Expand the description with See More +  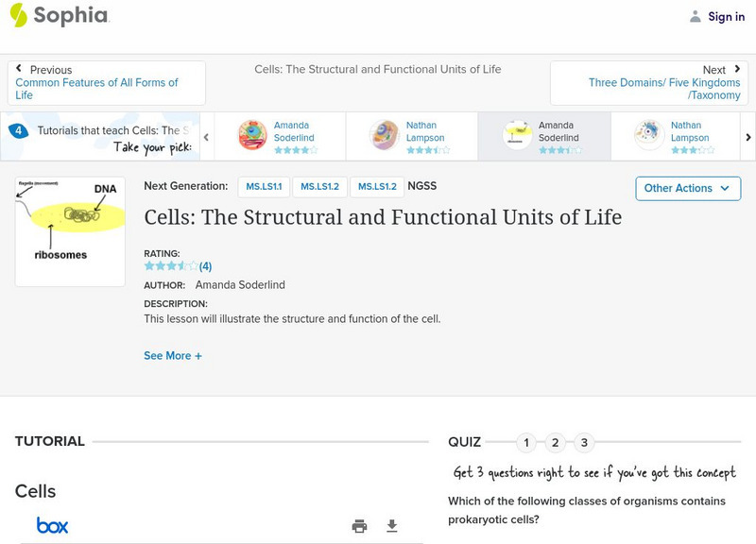point(173,356)
